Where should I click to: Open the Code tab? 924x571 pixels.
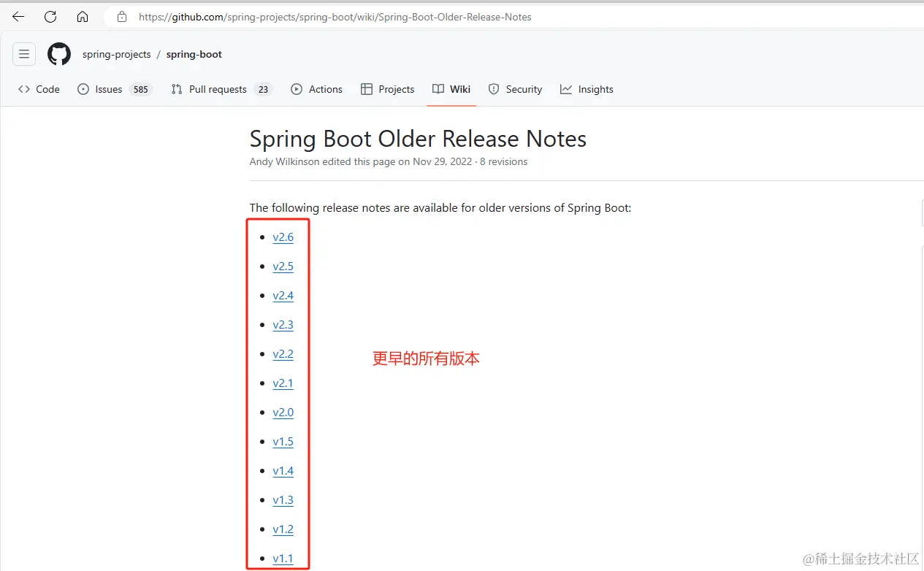[x=39, y=89]
